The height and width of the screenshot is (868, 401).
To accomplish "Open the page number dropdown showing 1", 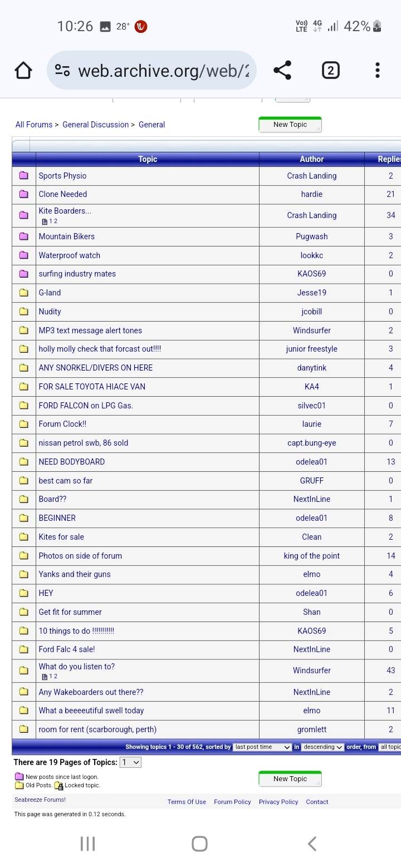I will (130, 762).
